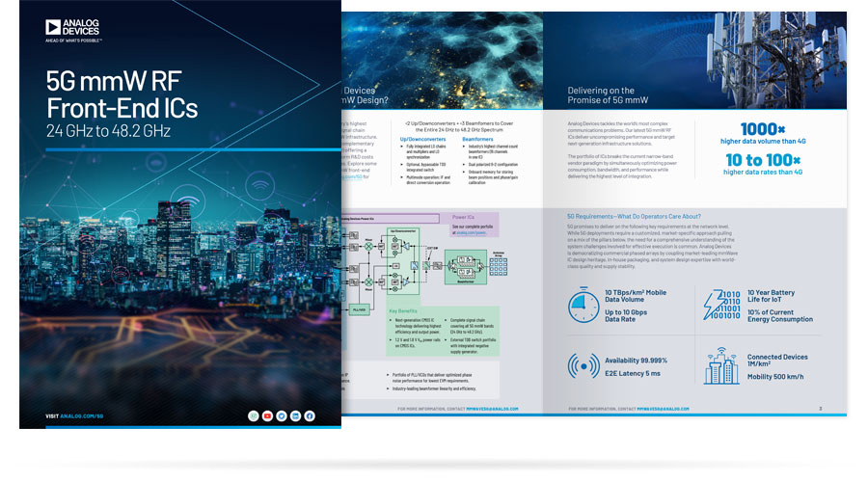Click the connected city buildings icon
868x482 pixels.
point(721,366)
